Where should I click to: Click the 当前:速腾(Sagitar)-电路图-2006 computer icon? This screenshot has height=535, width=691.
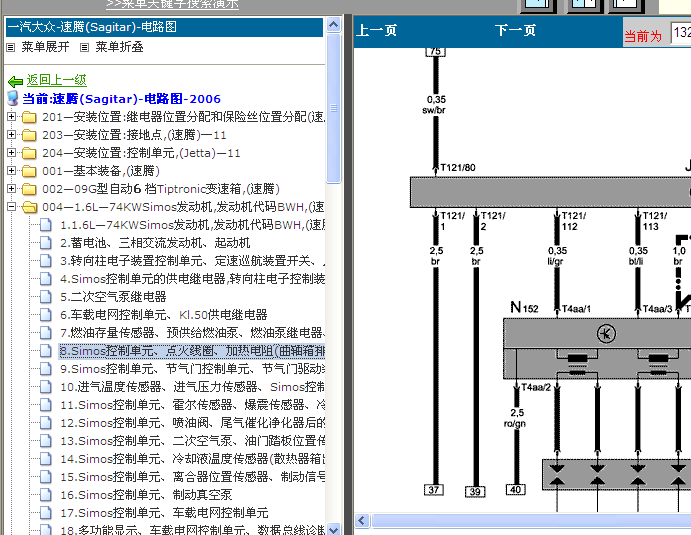coord(13,98)
